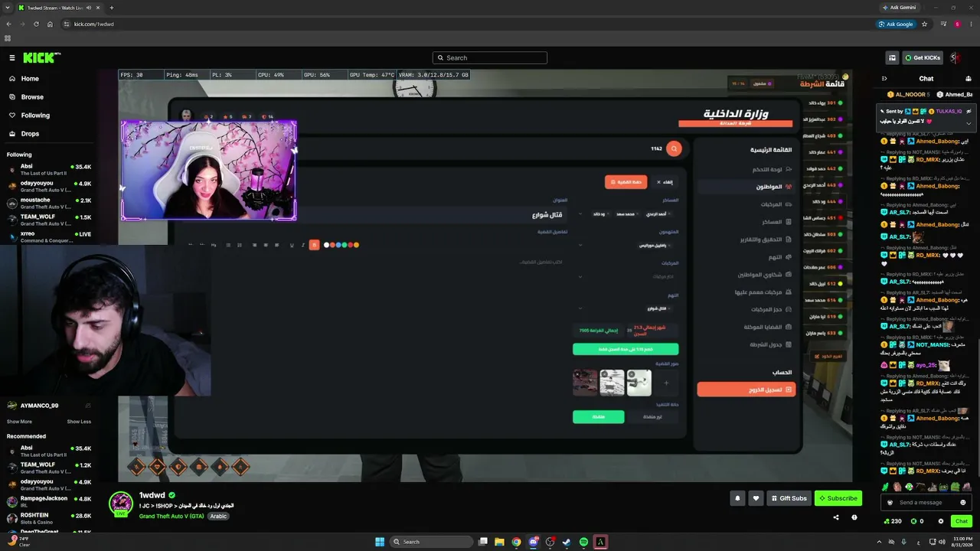
Task: Click the Gift Subs button
Action: 789,498
